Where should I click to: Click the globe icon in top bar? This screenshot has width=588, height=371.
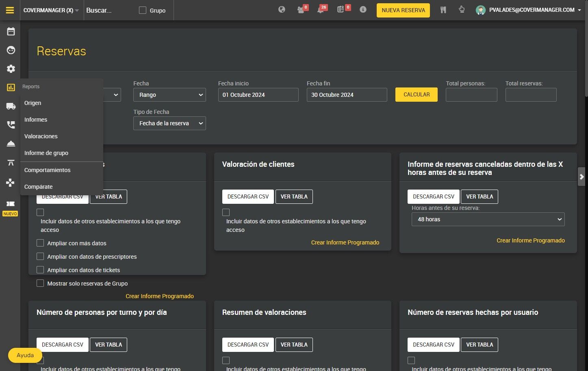[x=282, y=9]
